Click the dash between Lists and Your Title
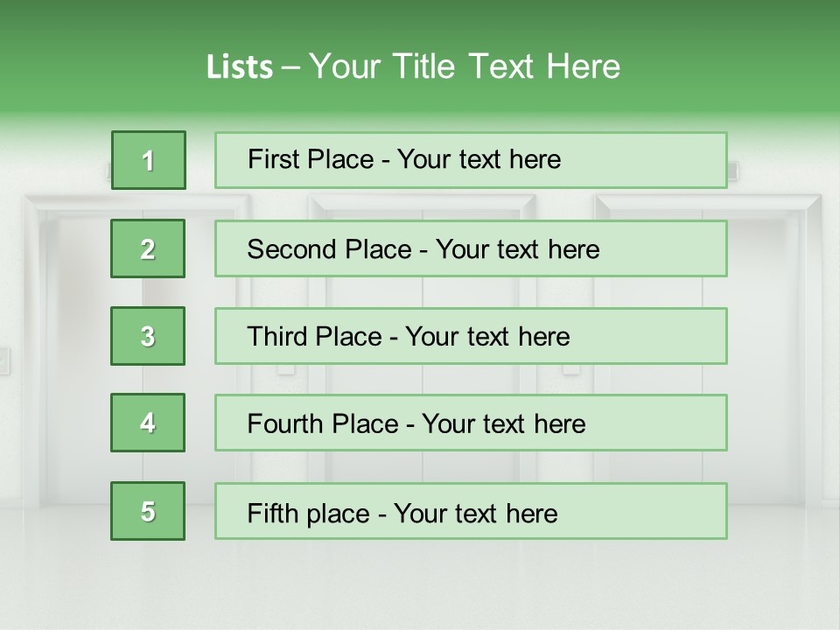This screenshot has width=840, height=630. tap(290, 67)
